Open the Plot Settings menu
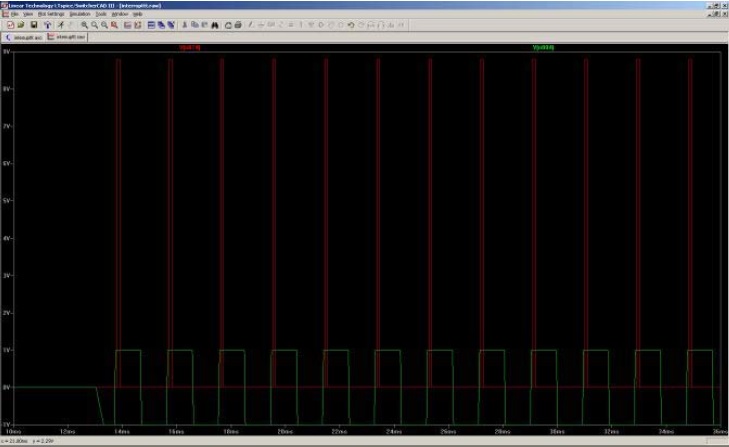Viewport: 729px width, 447px height. pyautogui.click(x=51, y=14)
